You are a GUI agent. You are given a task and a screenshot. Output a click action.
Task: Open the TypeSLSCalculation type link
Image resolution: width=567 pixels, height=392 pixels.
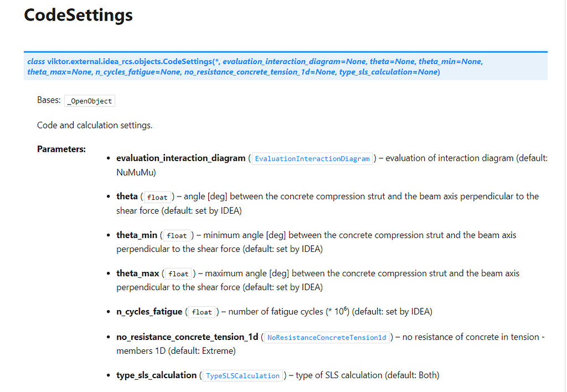(243, 376)
